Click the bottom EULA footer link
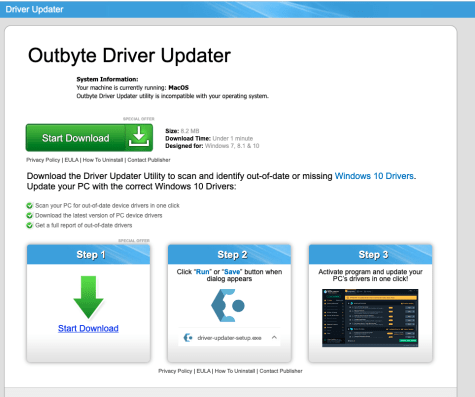Image resolution: width=475 pixels, height=397 pixels. (204, 371)
